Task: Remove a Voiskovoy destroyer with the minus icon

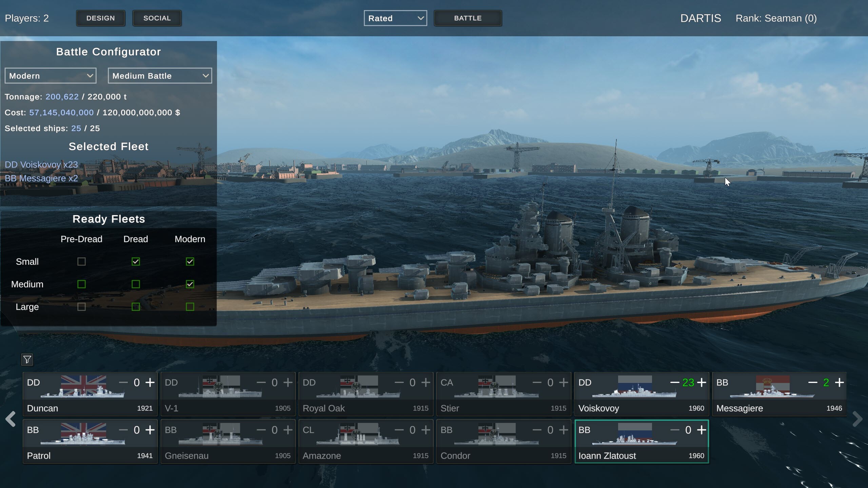Action: point(675,382)
